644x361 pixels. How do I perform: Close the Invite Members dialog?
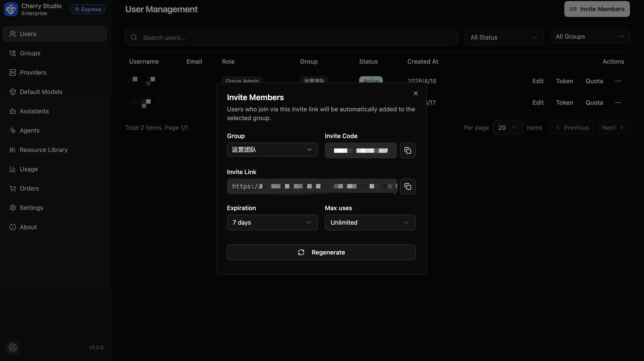tap(416, 93)
